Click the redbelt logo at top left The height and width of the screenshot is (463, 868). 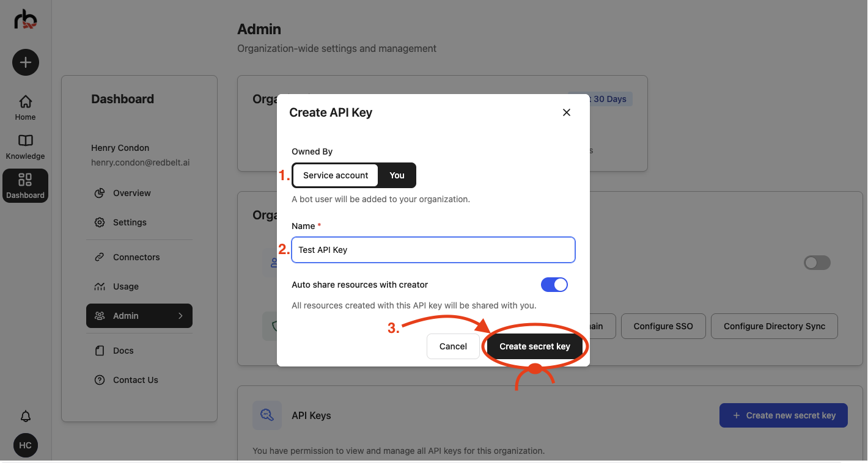pyautogui.click(x=25, y=19)
